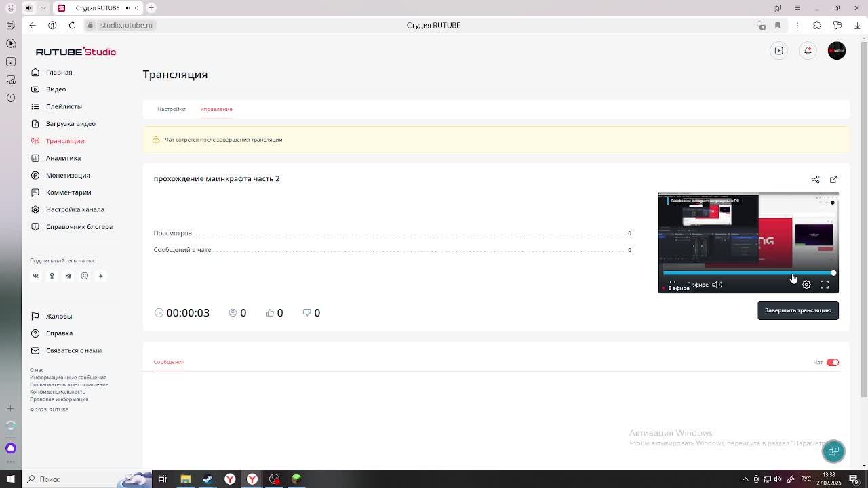Click the stream title прохождение маинкрафта часть 2

tap(216, 178)
